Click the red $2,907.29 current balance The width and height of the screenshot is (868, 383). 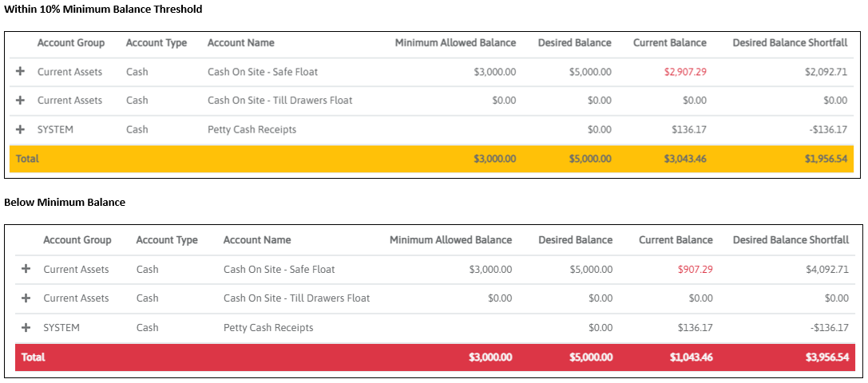click(x=685, y=72)
